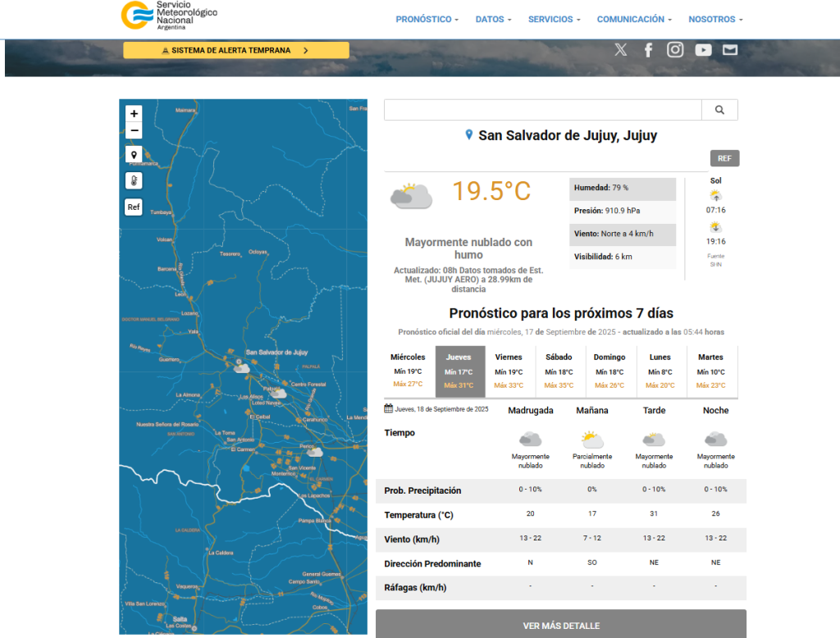Zoom in on the map
This screenshot has height=638, width=840.
click(x=135, y=114)
